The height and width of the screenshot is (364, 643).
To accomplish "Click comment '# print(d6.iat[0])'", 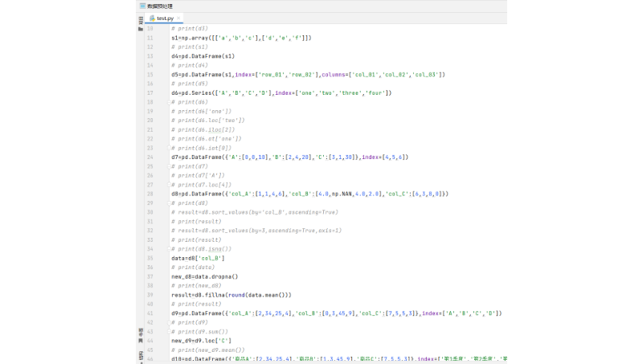I will [x=202, y=148].
